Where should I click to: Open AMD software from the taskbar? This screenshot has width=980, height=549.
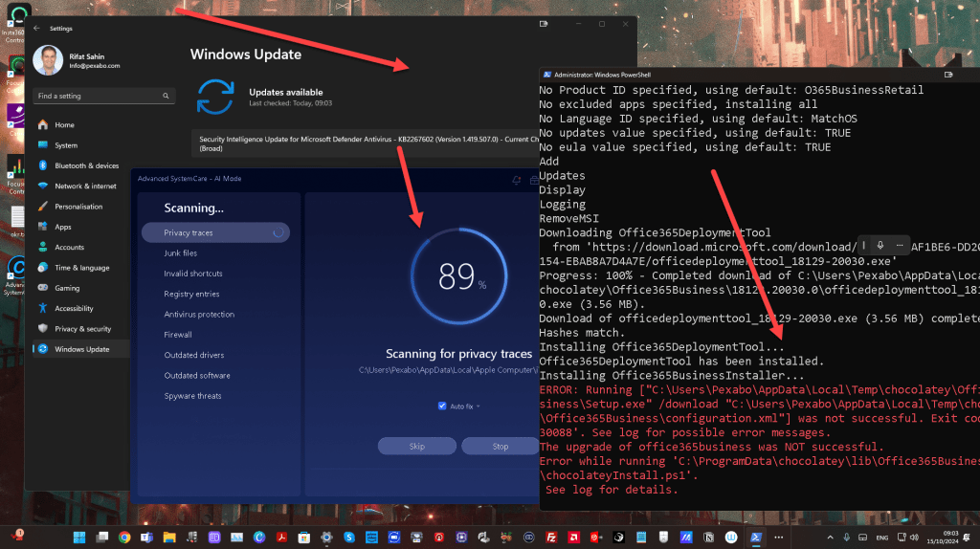point(574,538)
